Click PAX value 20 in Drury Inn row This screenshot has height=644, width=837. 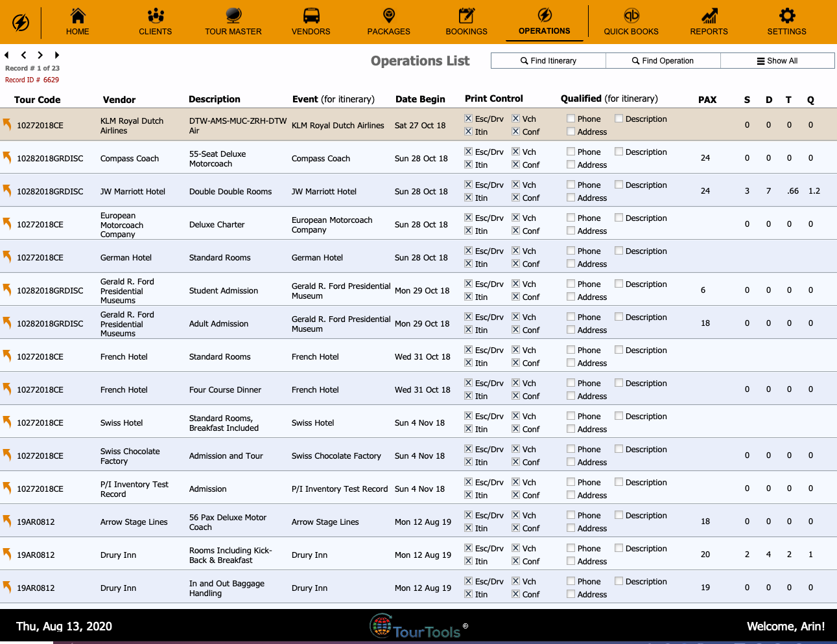coord(705,555)
